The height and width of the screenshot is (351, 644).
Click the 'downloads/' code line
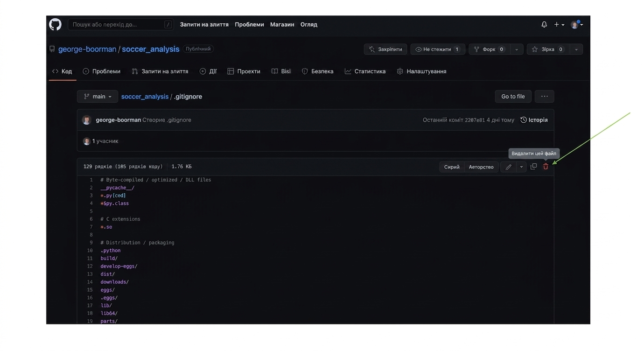tap(115, 282)
